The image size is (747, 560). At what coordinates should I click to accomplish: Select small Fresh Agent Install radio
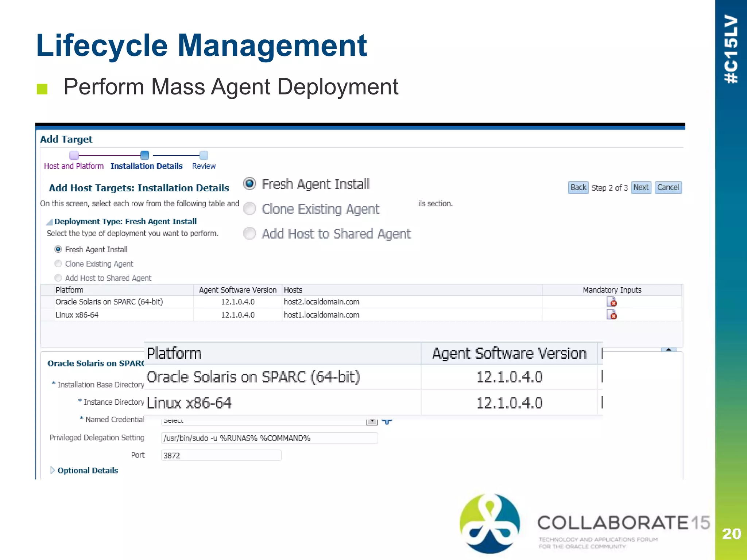(58, 249)
